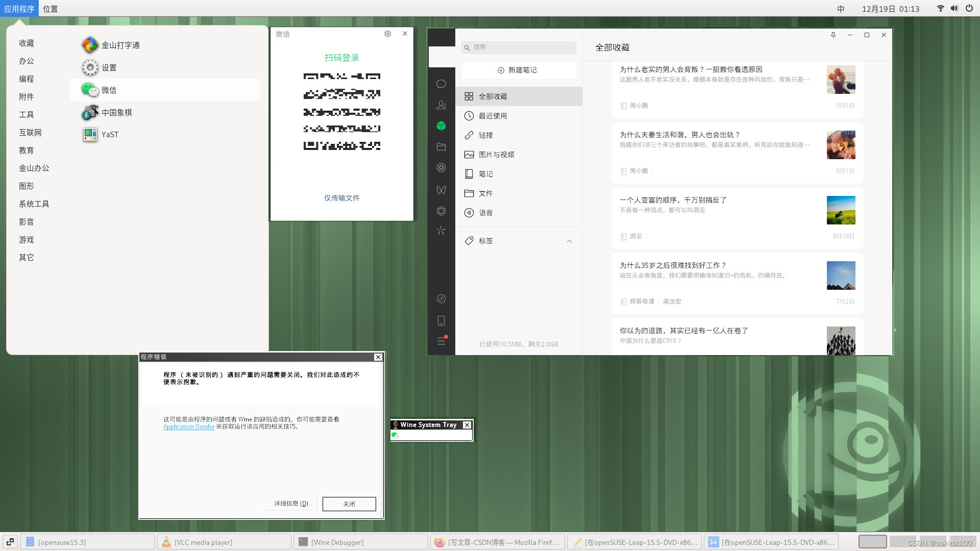980x551 pixels.
Task: Click the power icon in top panel
Action: (x=969, y=8)
